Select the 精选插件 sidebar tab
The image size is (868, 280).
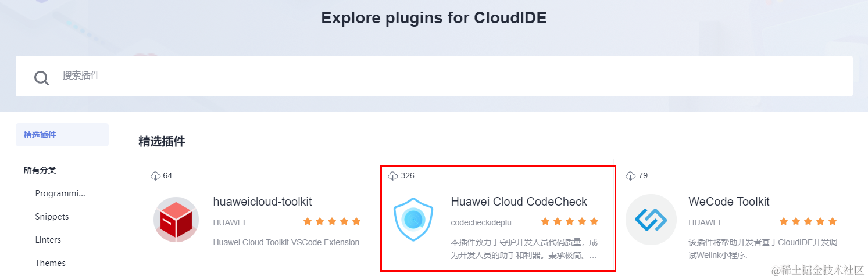(62, 135)
